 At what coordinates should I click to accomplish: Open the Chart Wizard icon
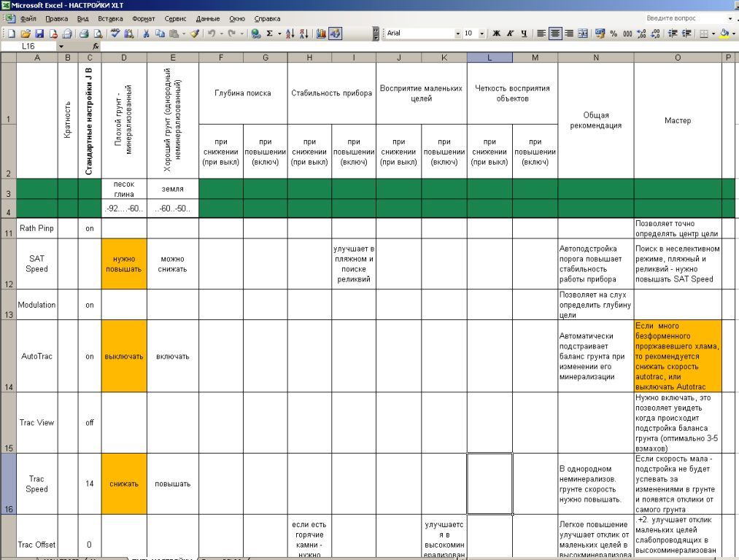pos(321,34)
